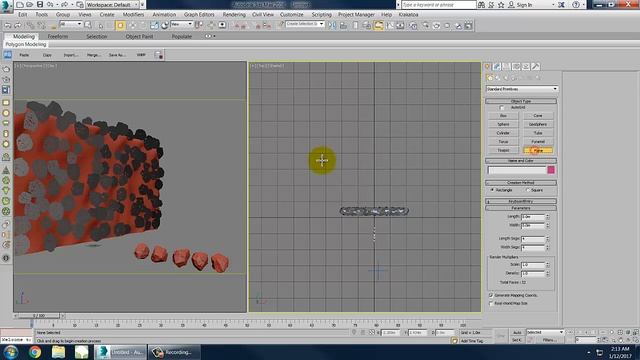Image resolution: width=640 pixels, height=360 pixels.
Task: Select the Shapes category icon
Action: [x=498, y=78]
